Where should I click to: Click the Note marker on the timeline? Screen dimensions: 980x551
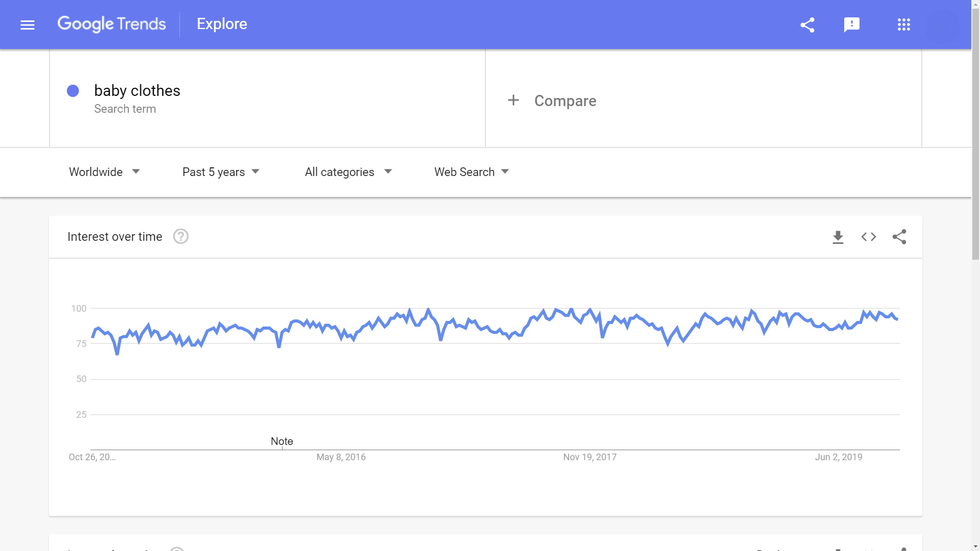282,441
